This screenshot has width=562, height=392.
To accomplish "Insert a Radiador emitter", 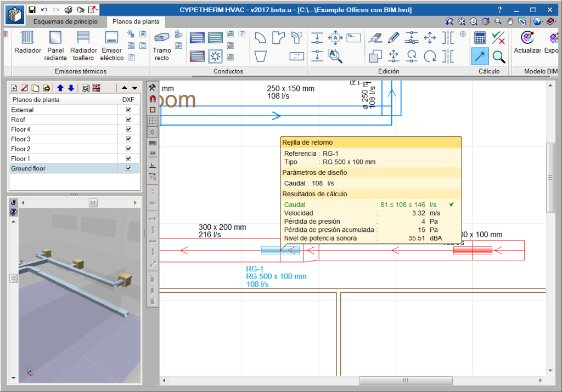I will [27, 42].
